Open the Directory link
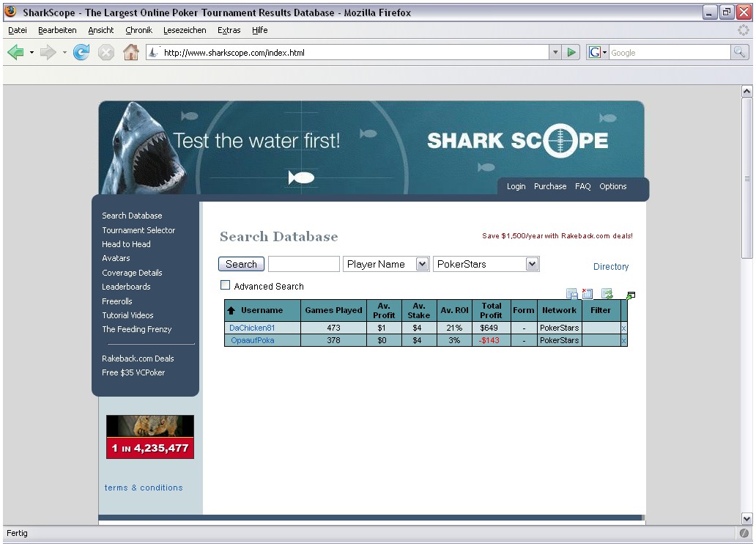Screen dimensions: 756x544 (x=611, y=266)
